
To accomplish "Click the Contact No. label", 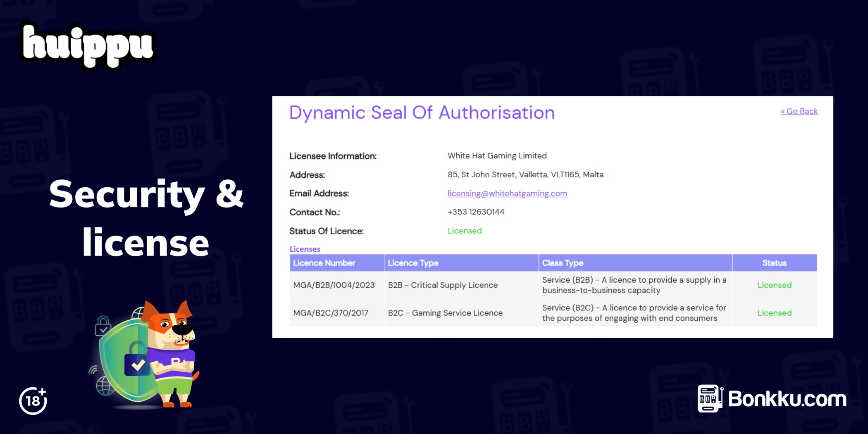I will pos(315,212).
